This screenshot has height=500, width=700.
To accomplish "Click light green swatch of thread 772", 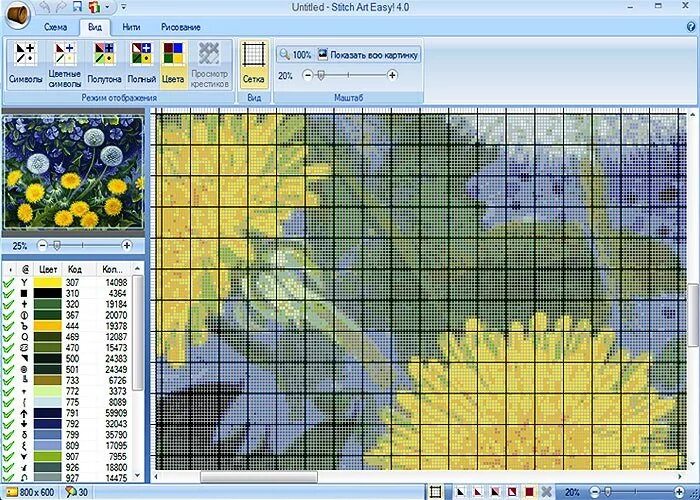I will click(48, 391).
